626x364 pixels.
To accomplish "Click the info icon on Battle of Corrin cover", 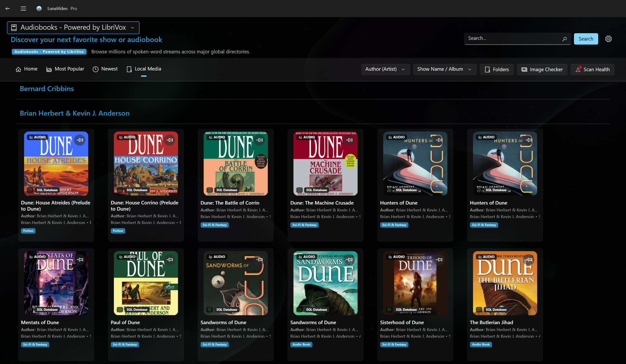I will click(210, 190).
